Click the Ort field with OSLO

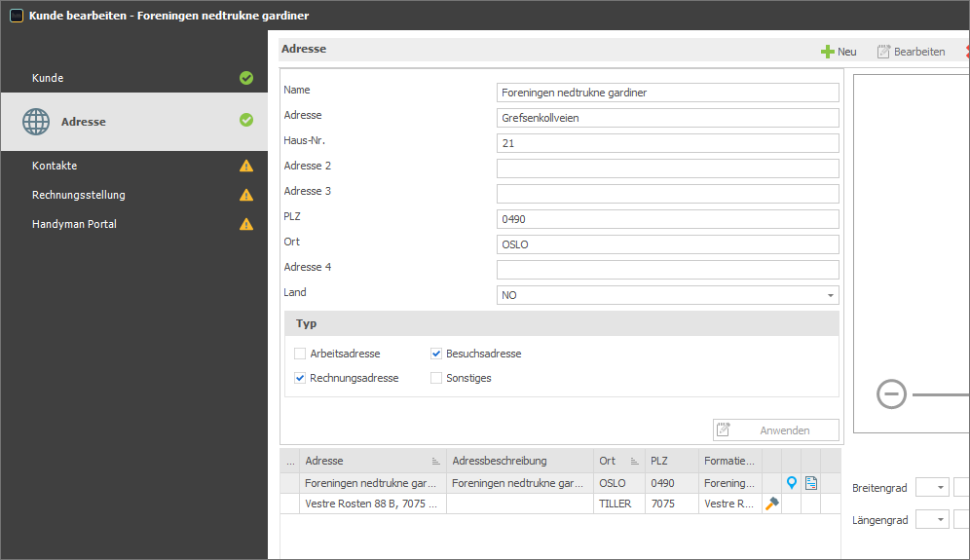667,244
